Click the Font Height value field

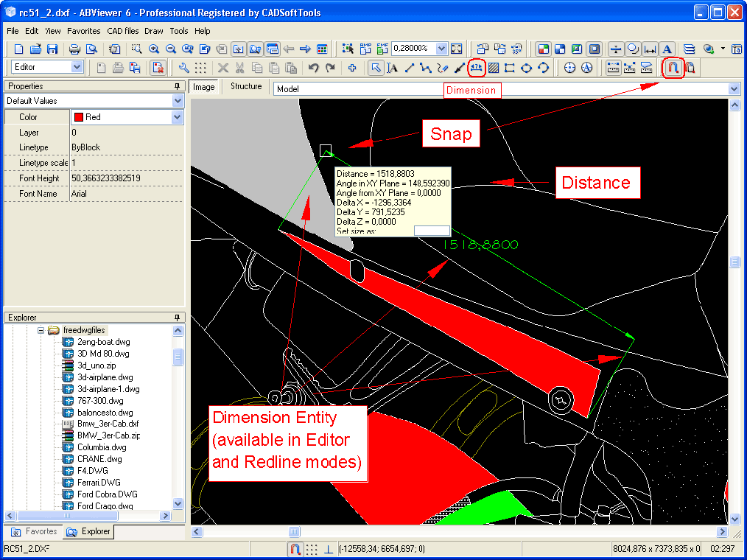coord(126,178)
